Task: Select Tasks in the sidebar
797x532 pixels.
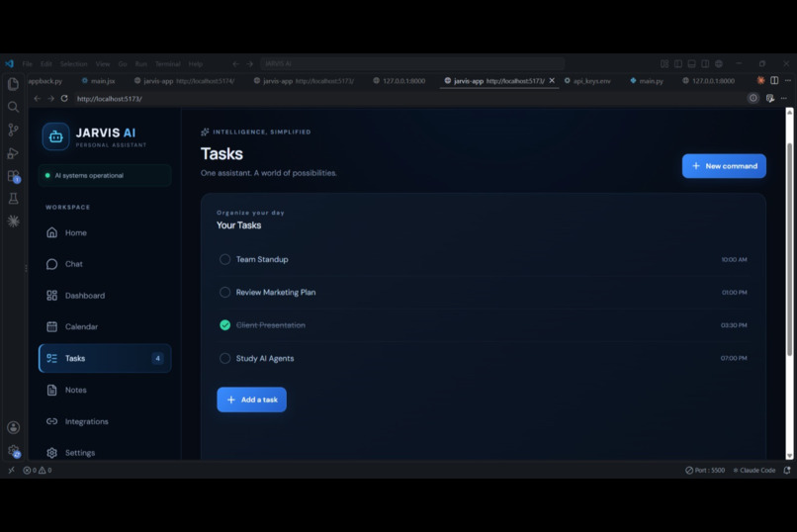Action: 105,358
